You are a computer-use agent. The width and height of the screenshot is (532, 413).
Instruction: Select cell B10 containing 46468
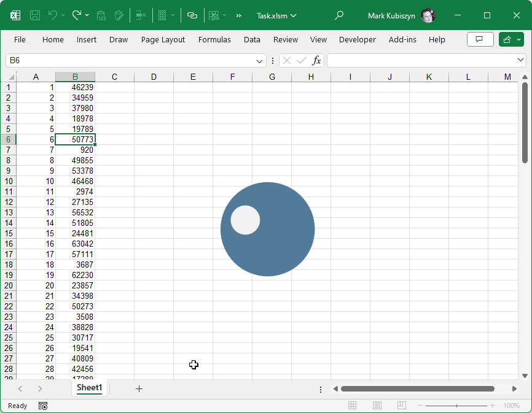pyautogui.click(x=75, y=181)
